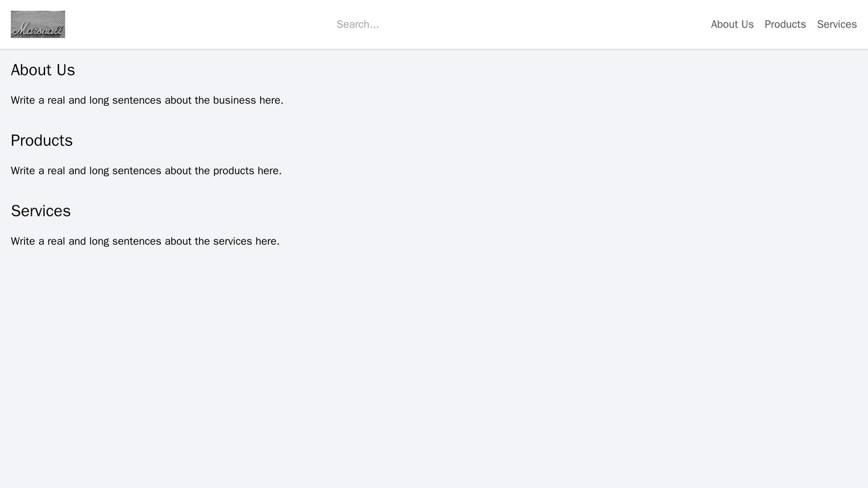Click the sentence about the business

pos(147,100)
